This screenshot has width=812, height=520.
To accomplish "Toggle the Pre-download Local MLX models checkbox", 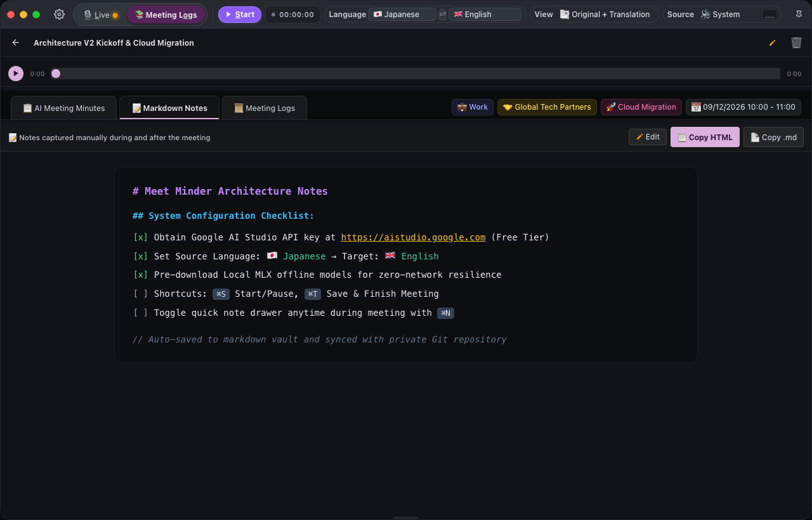I will point(140,275).
